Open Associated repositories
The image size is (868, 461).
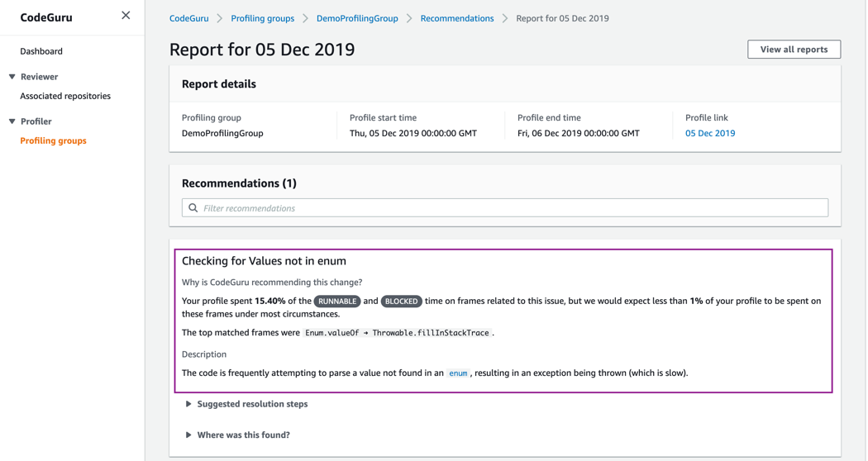click(x=65, y=96)
